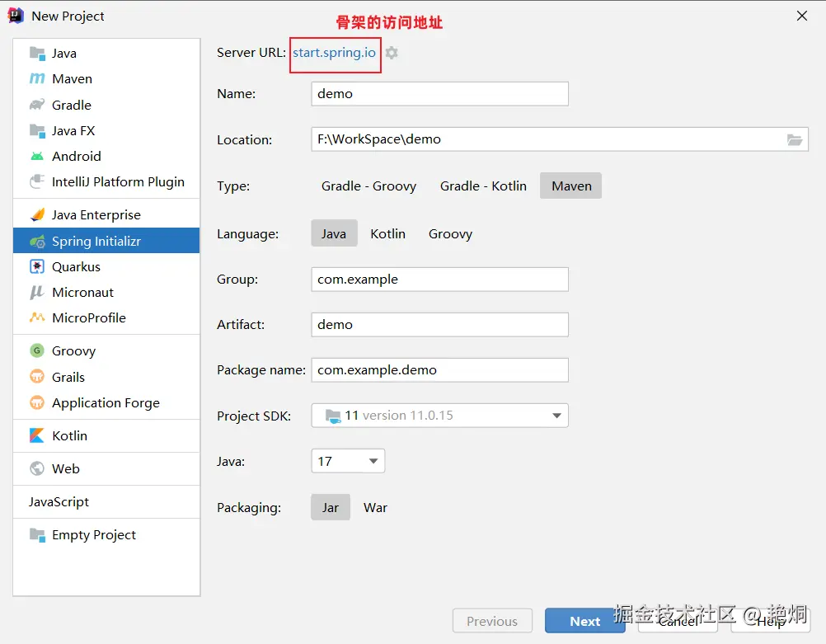Select Application Forge in the sidebar
The image size is (826, 644).
(106, 402)
